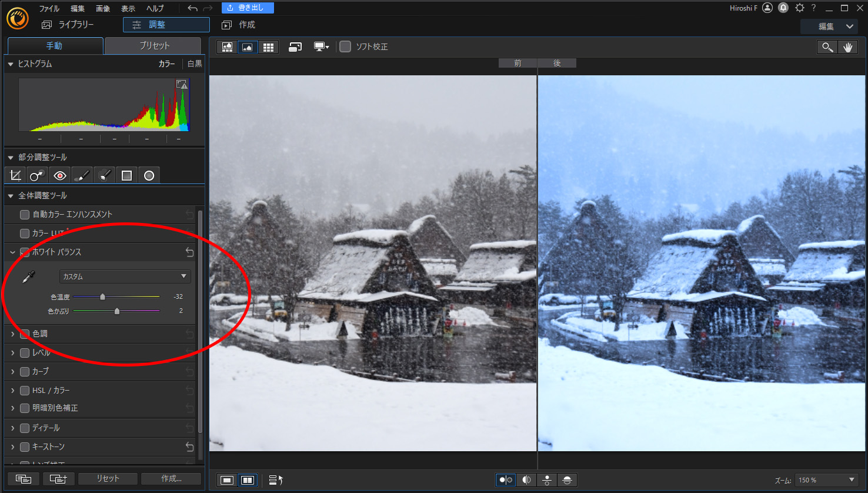Toggle the 自動カラー エンハンスメント checkbox
Image resolution: width=868 pixels, height=493 pixels.
click(25, 215)
